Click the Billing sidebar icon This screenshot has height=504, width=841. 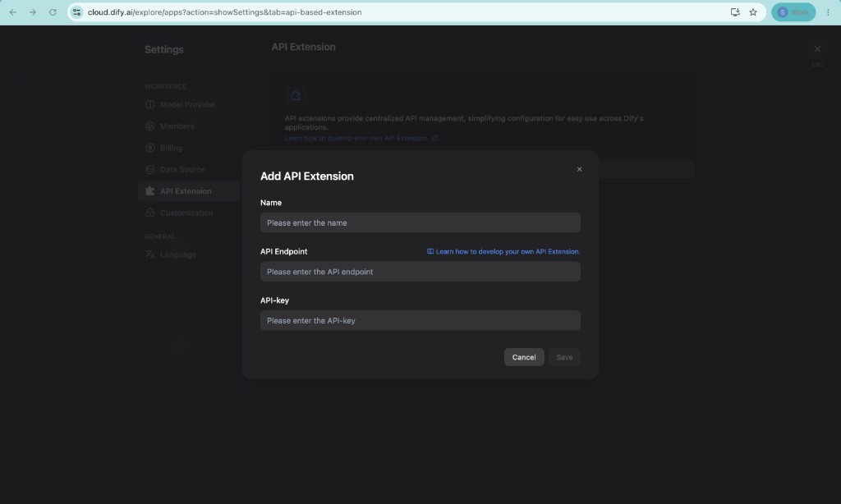point(150,148)
